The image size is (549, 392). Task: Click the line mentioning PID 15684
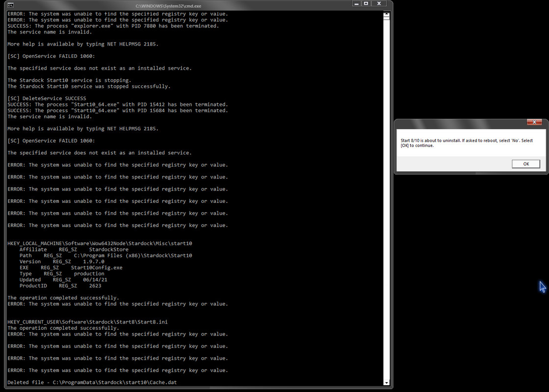[118, 111]
